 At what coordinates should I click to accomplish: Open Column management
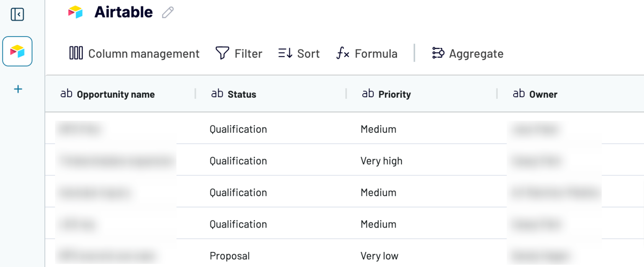(134, 54)
